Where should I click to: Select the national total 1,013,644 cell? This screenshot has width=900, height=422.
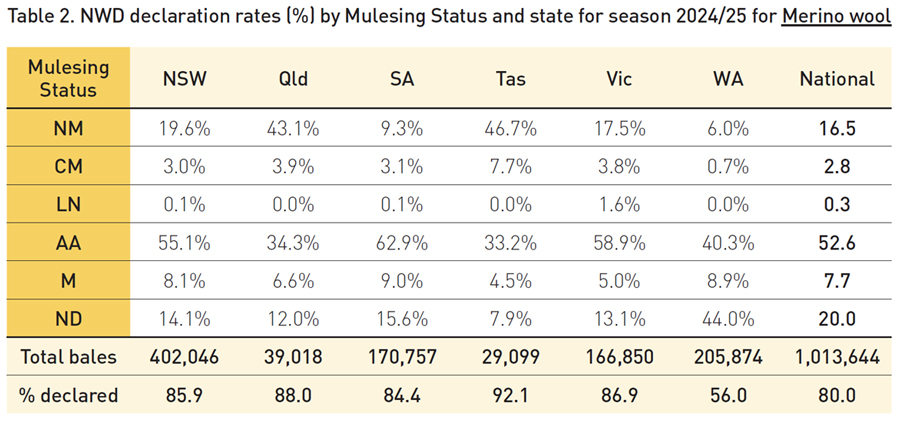837,357
